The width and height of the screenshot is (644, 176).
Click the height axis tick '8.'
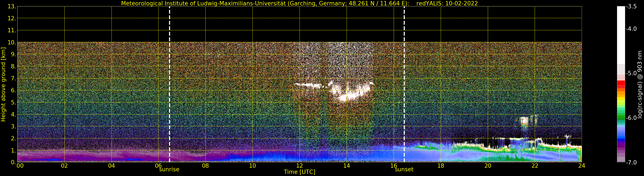coord(13,66)
